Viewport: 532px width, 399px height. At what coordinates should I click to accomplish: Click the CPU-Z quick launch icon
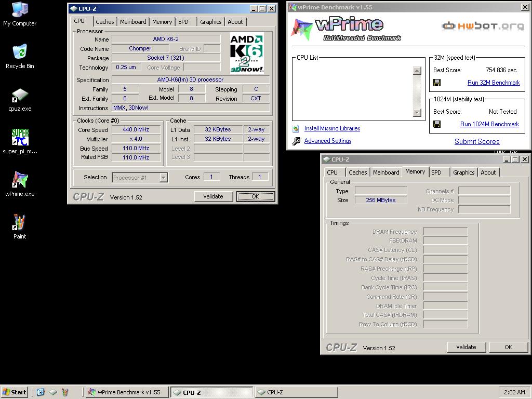(x=53, y=392)
